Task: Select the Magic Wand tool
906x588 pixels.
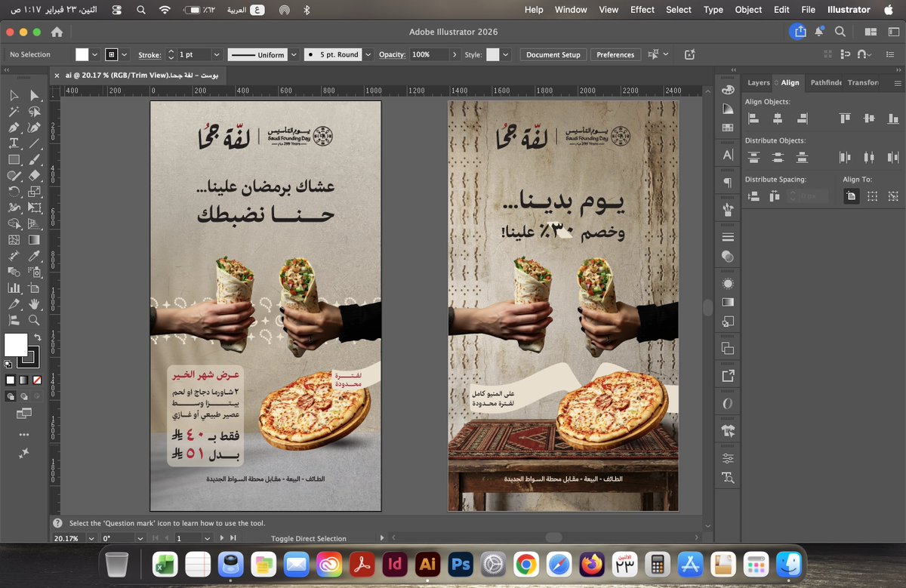Action: [14, 111]
